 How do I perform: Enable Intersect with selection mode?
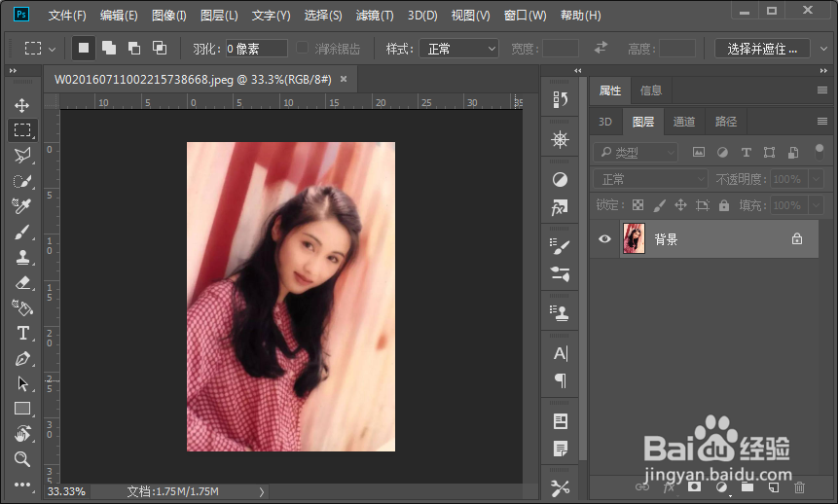tap(160, 48)
